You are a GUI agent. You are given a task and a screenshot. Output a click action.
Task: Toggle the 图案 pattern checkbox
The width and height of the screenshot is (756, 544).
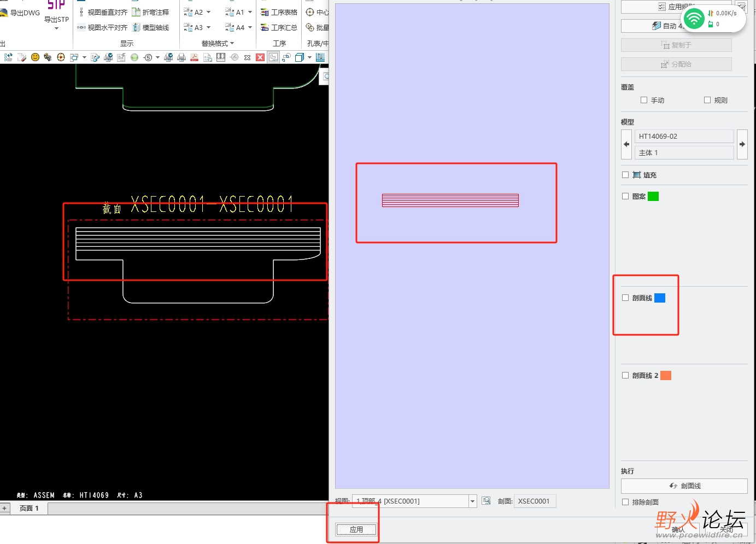625,196
